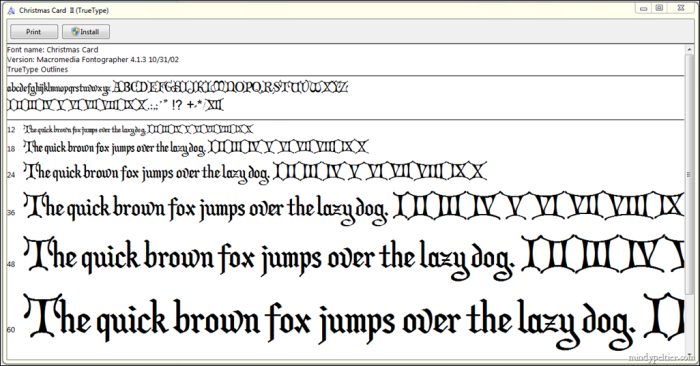Click the Roman numerals and punctuation sample line

point(115,105)
